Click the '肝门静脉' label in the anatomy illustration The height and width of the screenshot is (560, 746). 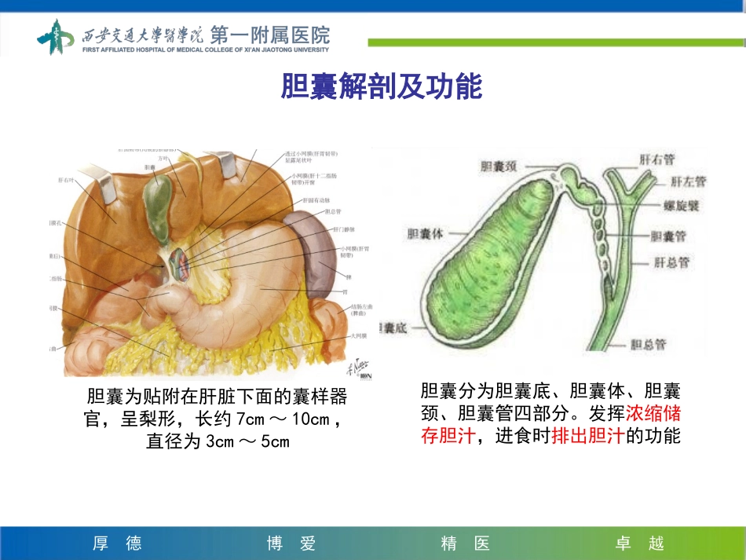point(344,229)
